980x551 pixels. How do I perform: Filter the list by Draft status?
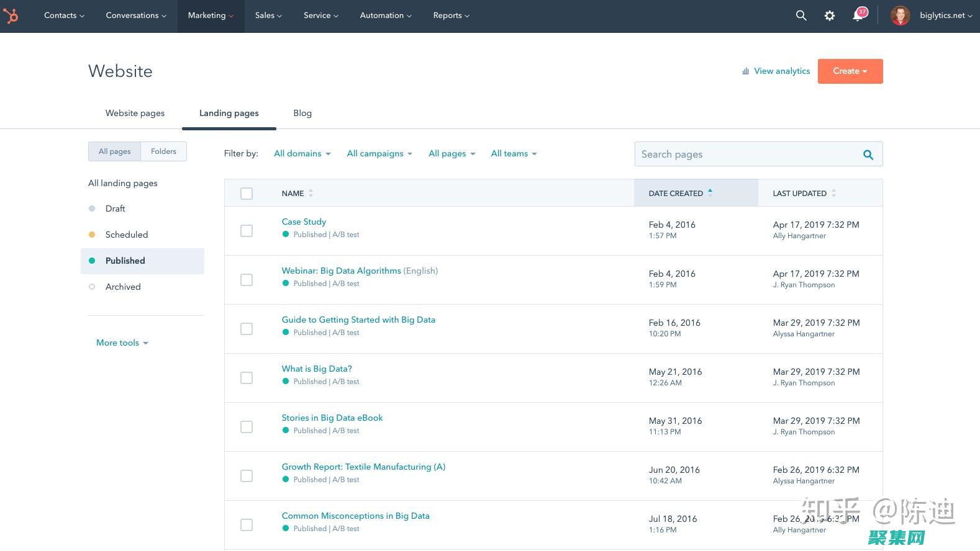115,208
